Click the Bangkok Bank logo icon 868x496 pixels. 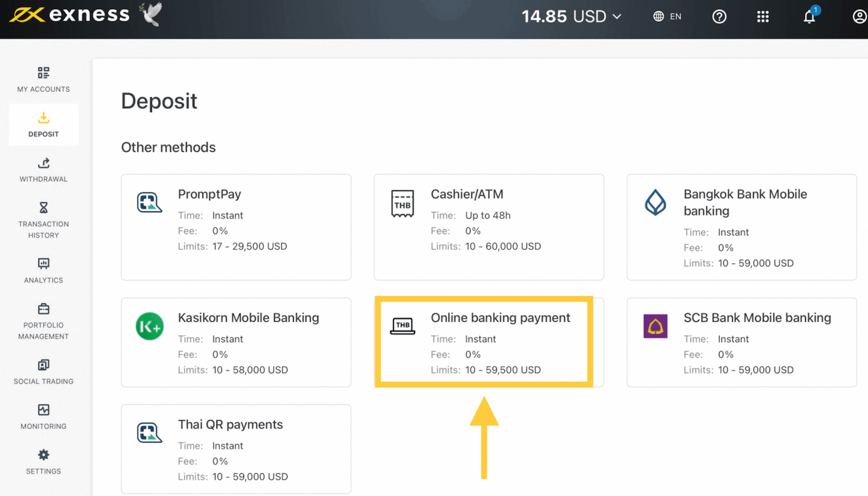(x=655, y=202)
